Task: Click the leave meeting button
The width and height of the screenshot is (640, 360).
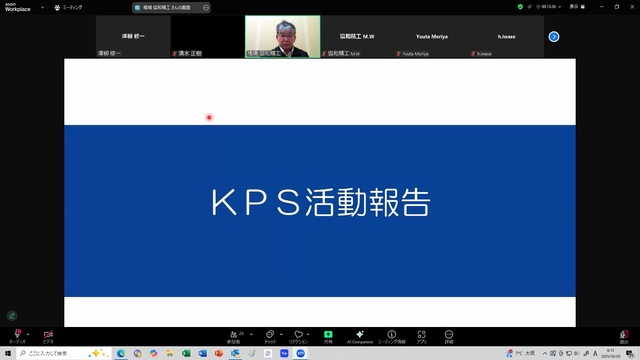Action: (624, 336)
